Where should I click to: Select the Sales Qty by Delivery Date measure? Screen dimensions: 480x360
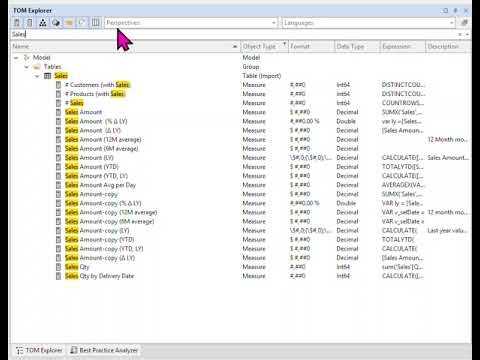click(x=240, y=276)
